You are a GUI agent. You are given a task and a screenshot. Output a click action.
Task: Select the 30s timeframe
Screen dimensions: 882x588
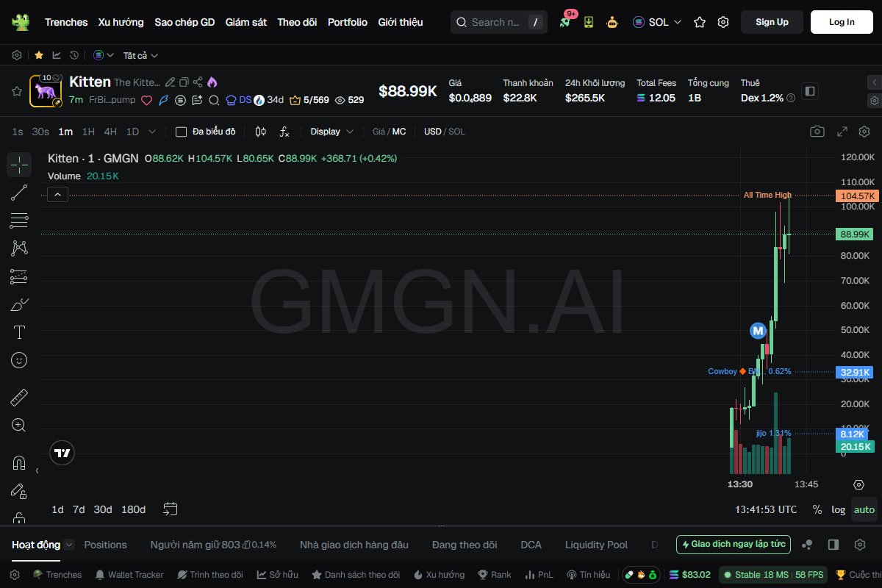[40, 132]
